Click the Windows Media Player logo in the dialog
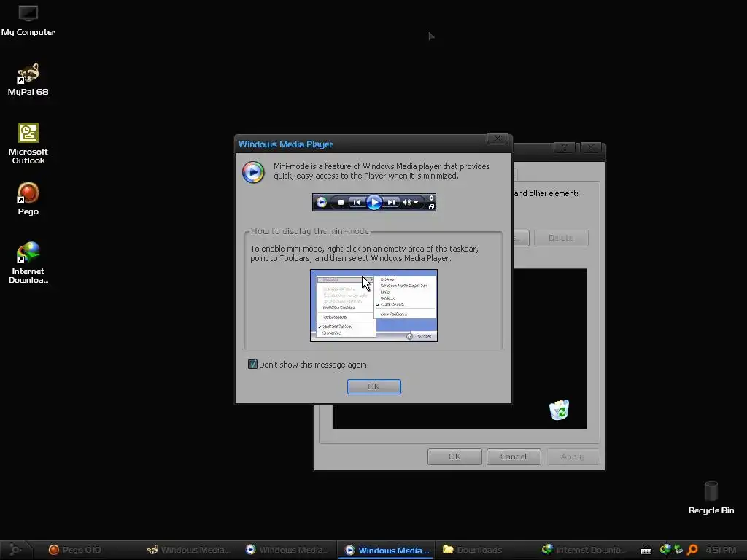The image size is (747, 560). pyautogui.click(x=253, y=172)
